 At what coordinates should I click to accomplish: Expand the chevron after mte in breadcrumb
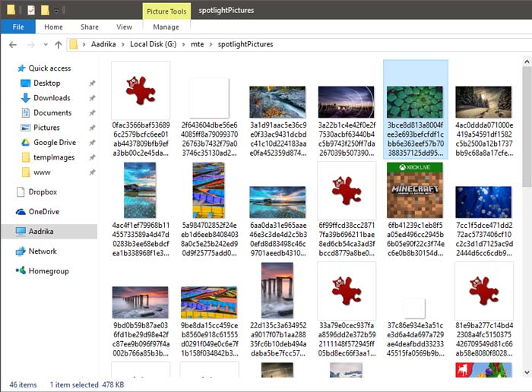click(211, 45)
